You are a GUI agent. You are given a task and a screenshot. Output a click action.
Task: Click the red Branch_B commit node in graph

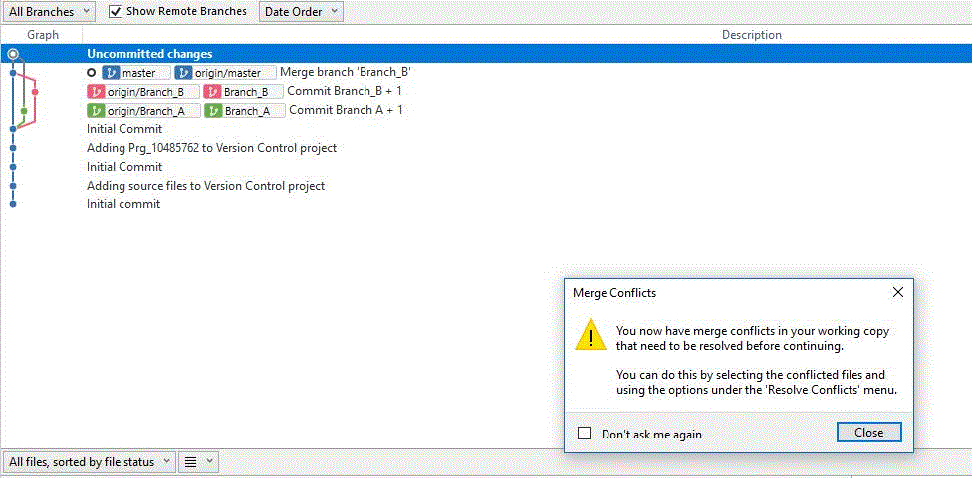point(35,92)
